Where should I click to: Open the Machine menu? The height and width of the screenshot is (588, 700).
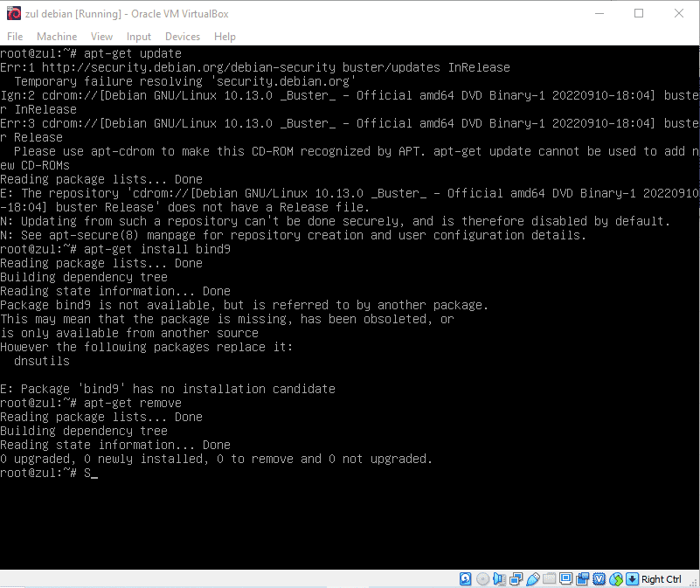[57, 37]
